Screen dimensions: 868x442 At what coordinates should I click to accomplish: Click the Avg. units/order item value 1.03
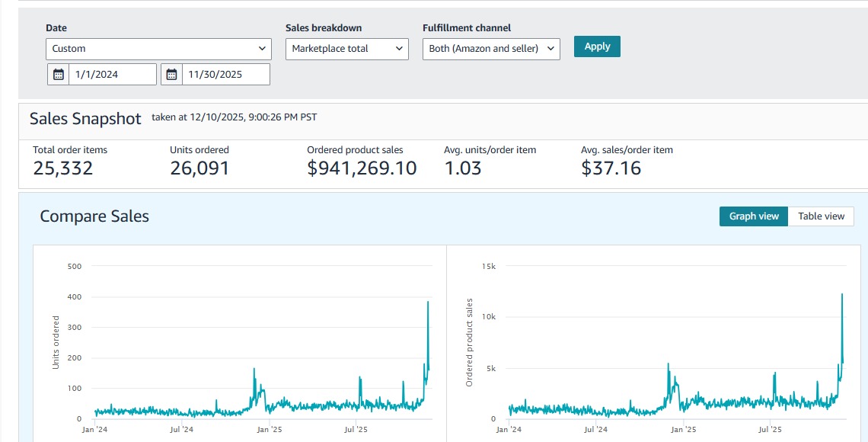[463, 168]
